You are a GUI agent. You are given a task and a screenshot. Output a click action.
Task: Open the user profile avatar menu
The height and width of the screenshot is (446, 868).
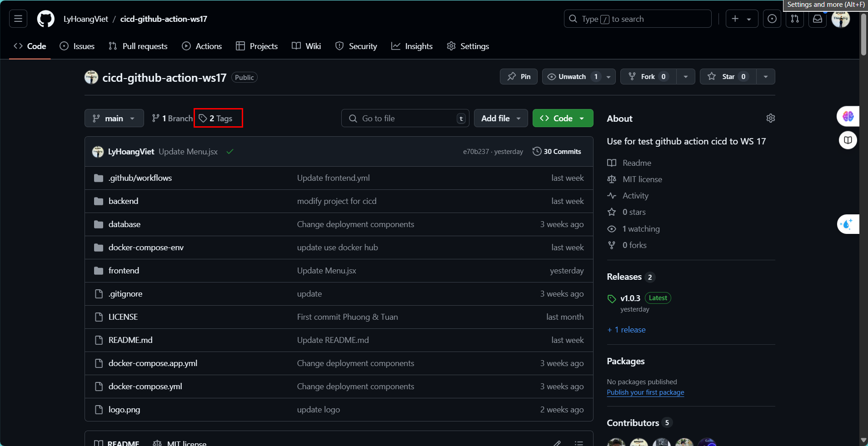[840, 19]
